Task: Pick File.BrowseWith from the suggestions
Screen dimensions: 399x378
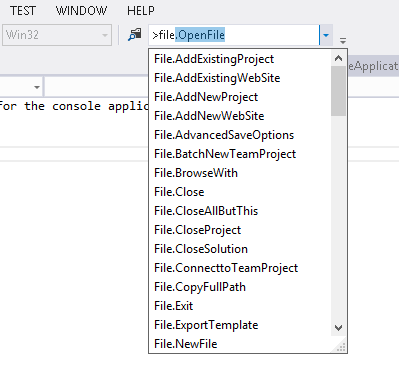Action: (x=240, y=173)
